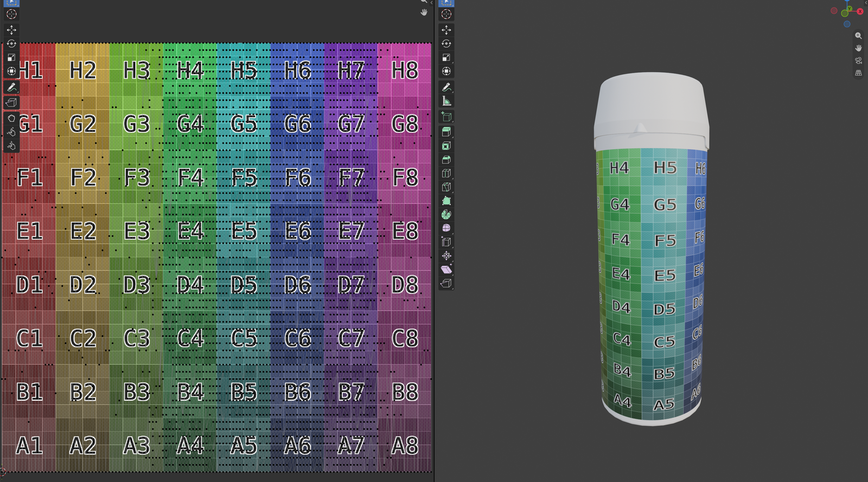Click the G2 tile in UV editor
This screenshot has width=868, height=482.
[82, 124]
